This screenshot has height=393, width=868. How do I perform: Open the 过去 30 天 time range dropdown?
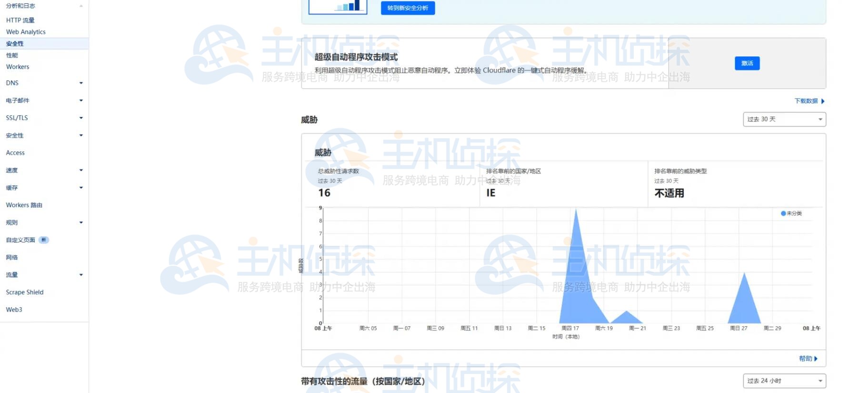tap(784, 119)
